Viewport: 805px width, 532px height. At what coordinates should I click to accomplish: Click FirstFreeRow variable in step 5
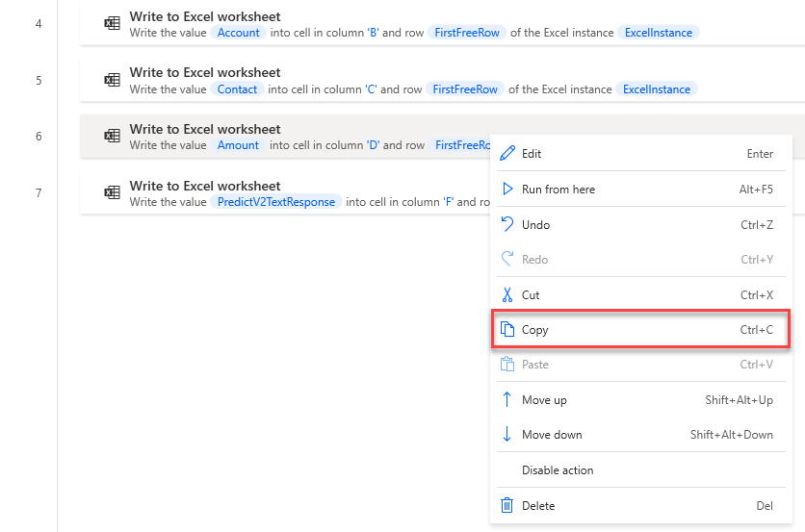(465, 89)
